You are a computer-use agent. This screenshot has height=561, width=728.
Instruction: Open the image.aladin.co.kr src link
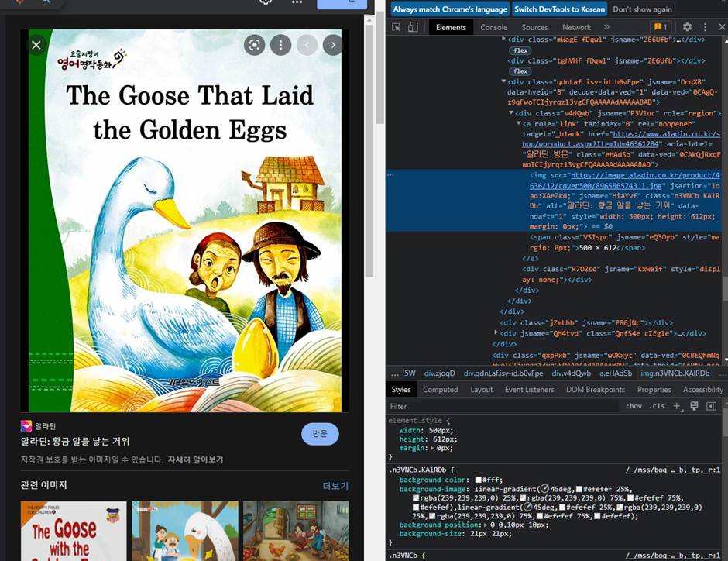pyautogui.click(x=624, y=181)
